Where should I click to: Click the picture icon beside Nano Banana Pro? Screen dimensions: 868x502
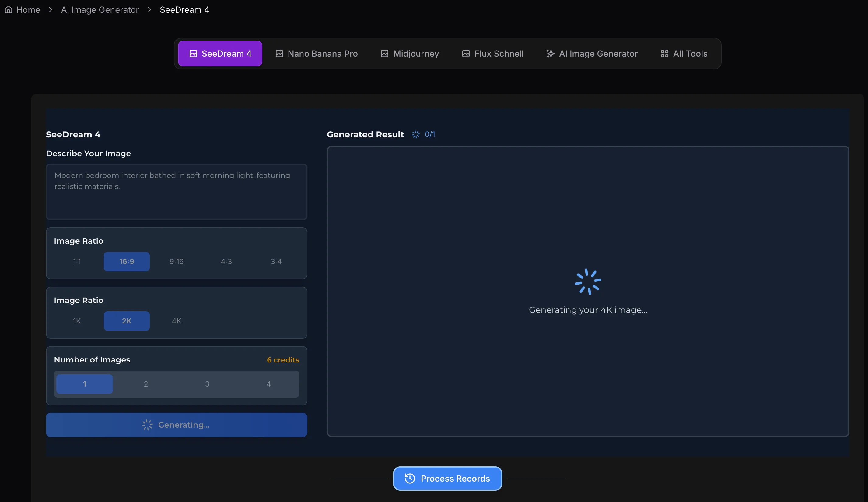tap(279, 53)
